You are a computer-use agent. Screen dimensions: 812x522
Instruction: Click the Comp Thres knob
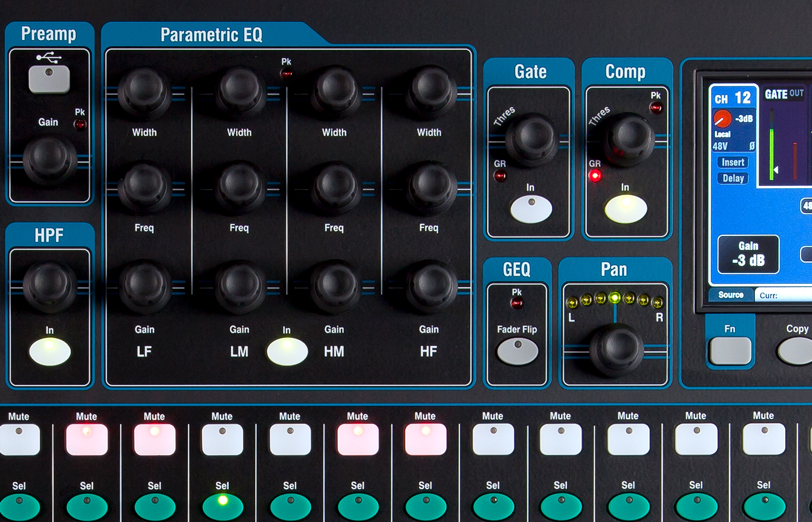click(629, 139)
